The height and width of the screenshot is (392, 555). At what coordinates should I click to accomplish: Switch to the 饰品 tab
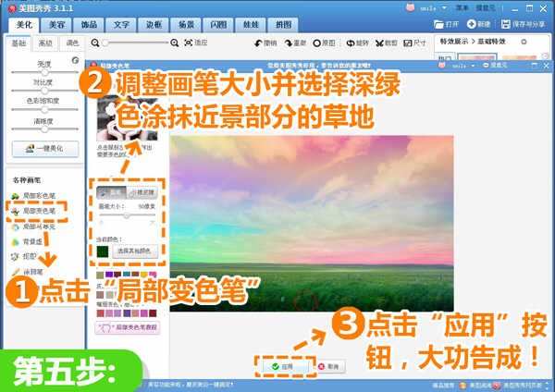point(89,25)
